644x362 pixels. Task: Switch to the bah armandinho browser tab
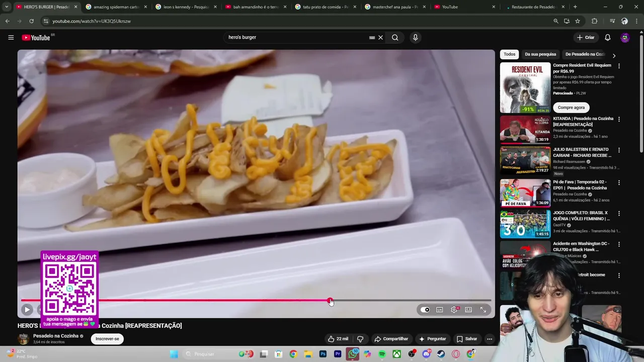point(255,7)
